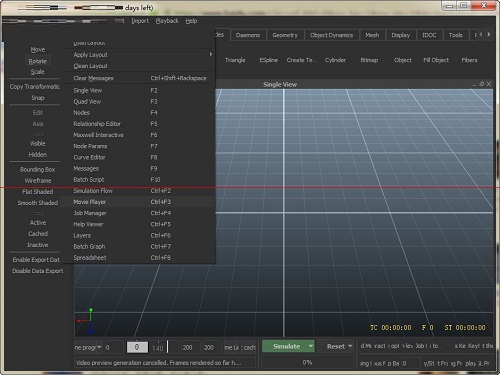
Task: Choose Wireframe display mode
Action: pyautogui.click(x=38, y=181)
